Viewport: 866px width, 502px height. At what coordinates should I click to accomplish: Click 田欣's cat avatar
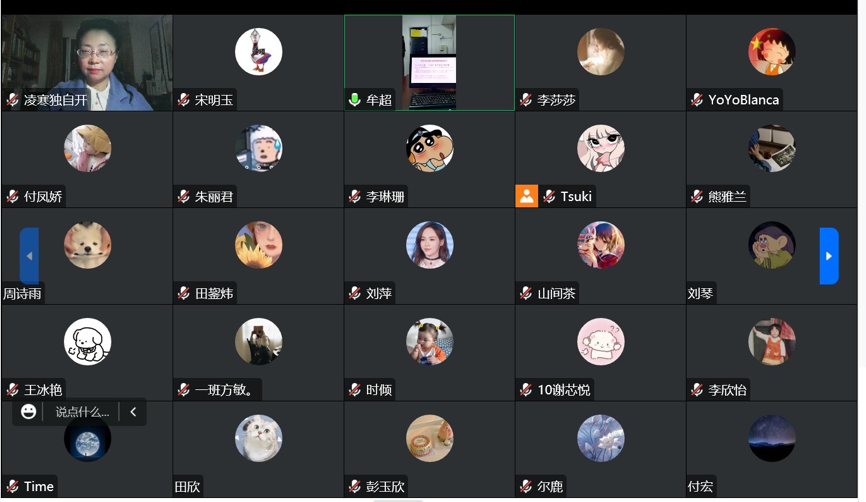pyautogui.click(x=258, y=438)
